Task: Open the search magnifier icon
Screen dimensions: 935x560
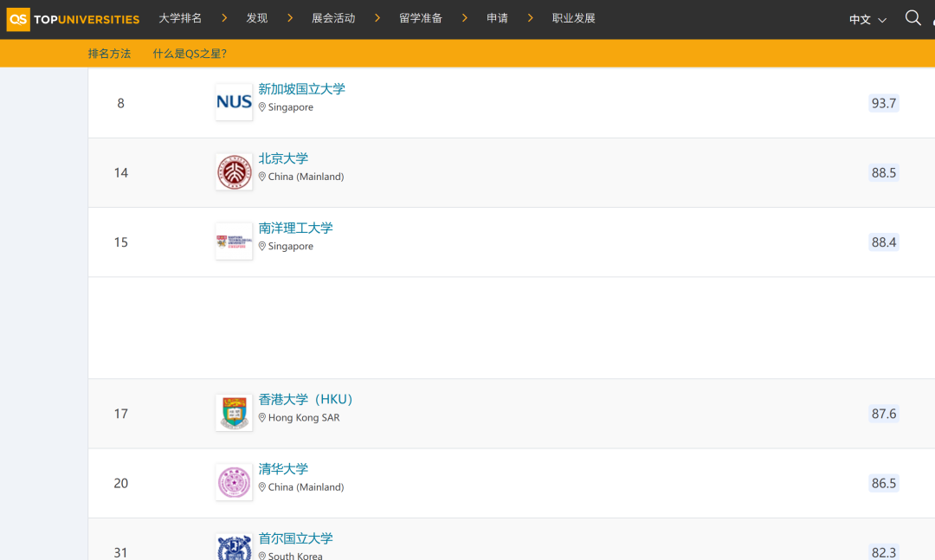Action: (x=913, y=18)
